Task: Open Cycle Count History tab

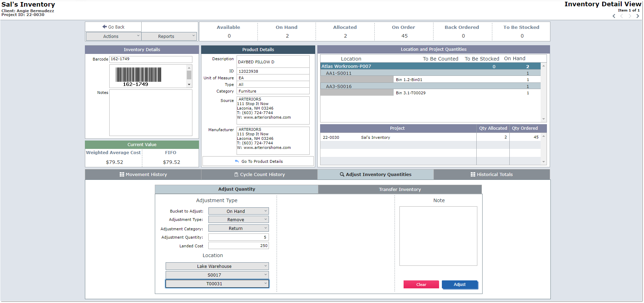Action: click(x=260, y=175)
